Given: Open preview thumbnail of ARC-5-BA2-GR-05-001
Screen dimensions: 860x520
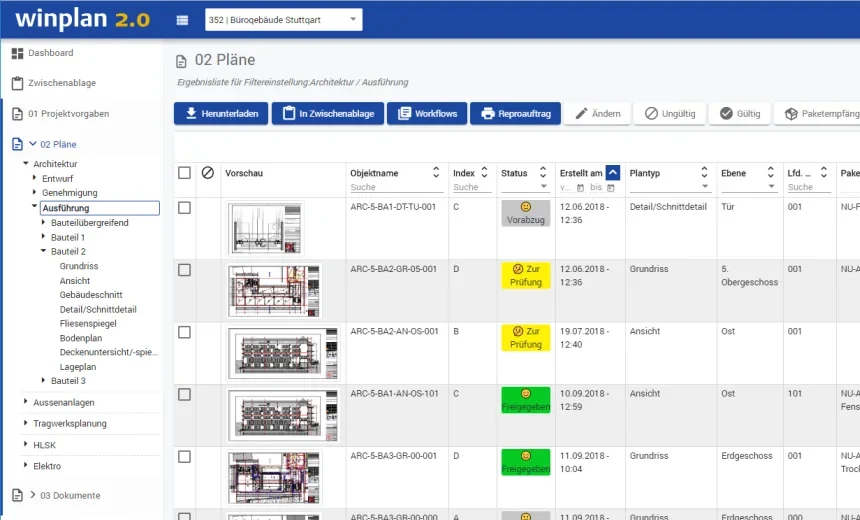Looking at the screenshot, I should point(274,291).
